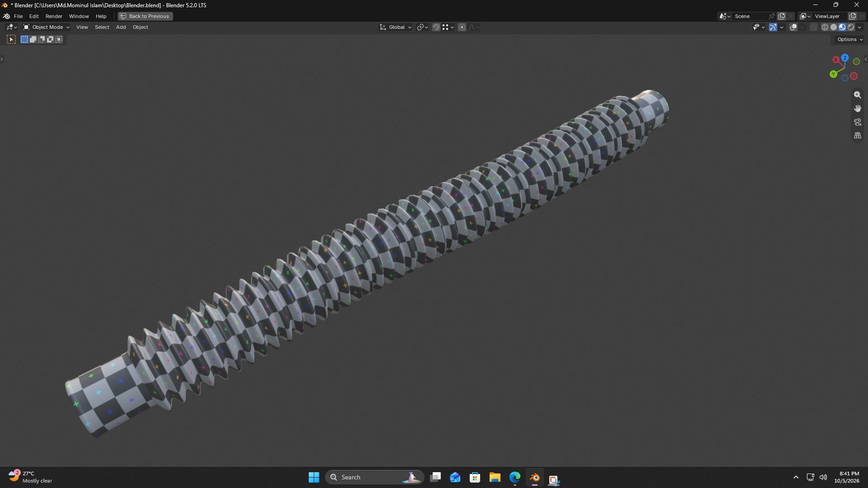Screen dimensions: 868x488
Task: Select the Select Box tool
Action: click(11, 39)
